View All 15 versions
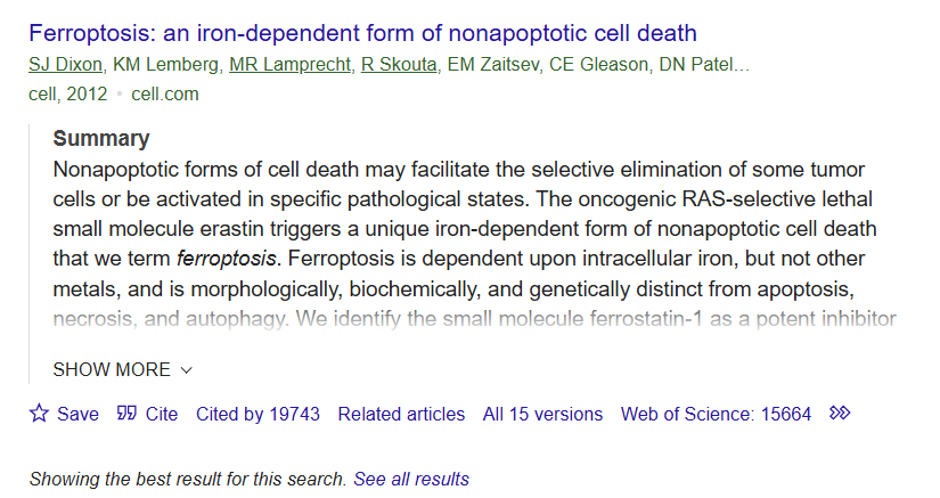This screenshot has width=940, height=498. (x=543, y=414)
